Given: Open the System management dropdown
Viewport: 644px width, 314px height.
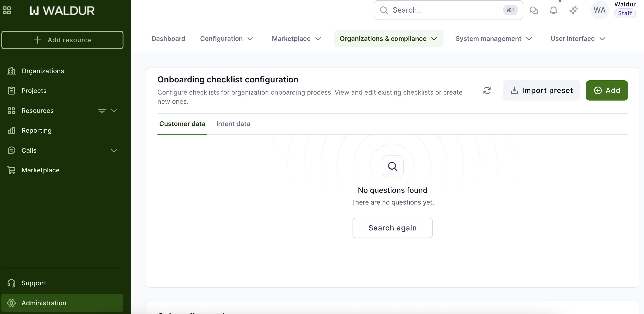Looking at the screenshot, I should (x=493, y=39).
